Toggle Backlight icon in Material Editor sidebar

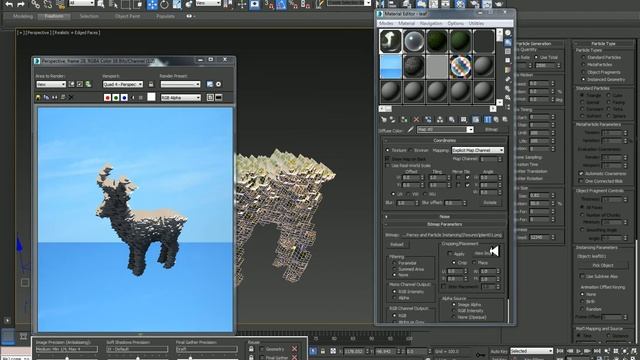point(508,42)
